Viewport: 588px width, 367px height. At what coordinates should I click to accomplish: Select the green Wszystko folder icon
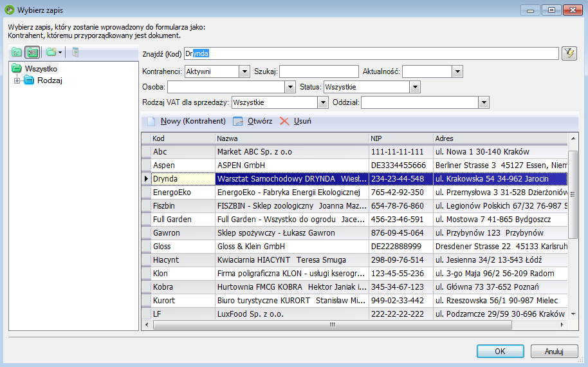click(17, 68)
